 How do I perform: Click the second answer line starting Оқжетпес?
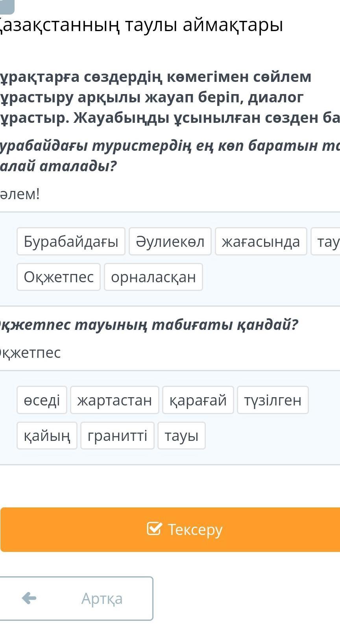(x=31, y=352)
